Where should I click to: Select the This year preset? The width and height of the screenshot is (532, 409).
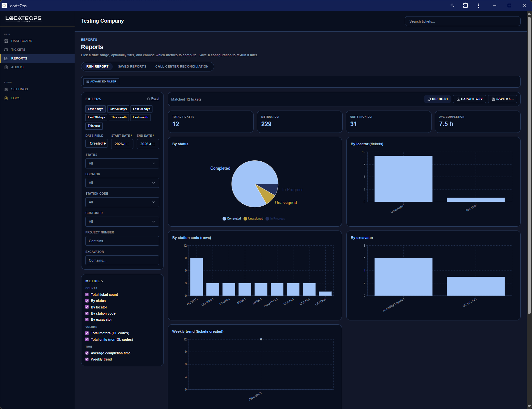coord(94,126)
